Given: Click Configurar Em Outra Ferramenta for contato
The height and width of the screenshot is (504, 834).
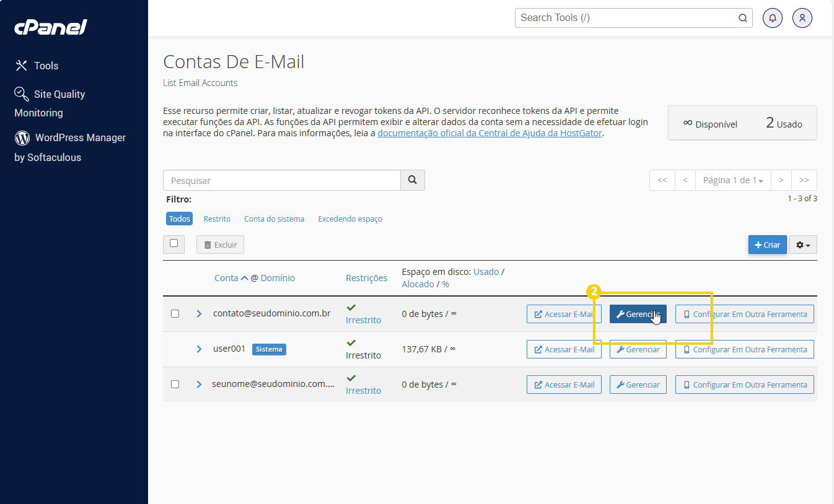Looking at the screenshot, I should [x=744, y=314].
